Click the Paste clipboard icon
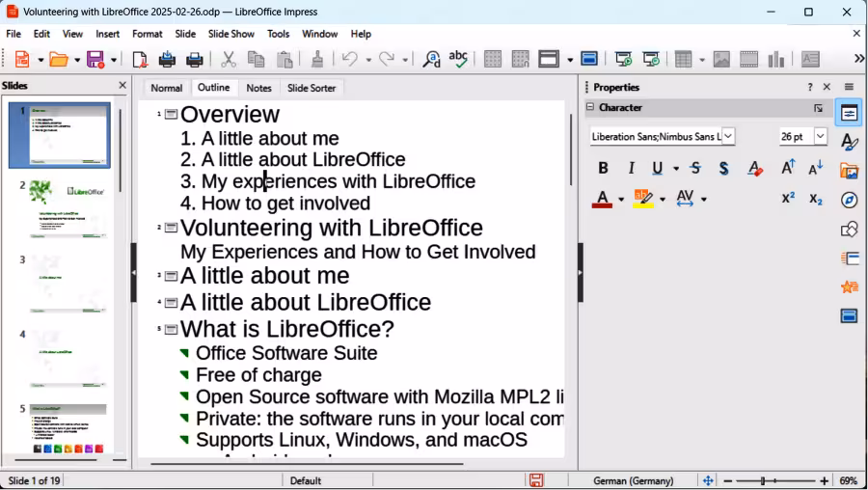The image size is (868, 490). (x=284, y=59)
